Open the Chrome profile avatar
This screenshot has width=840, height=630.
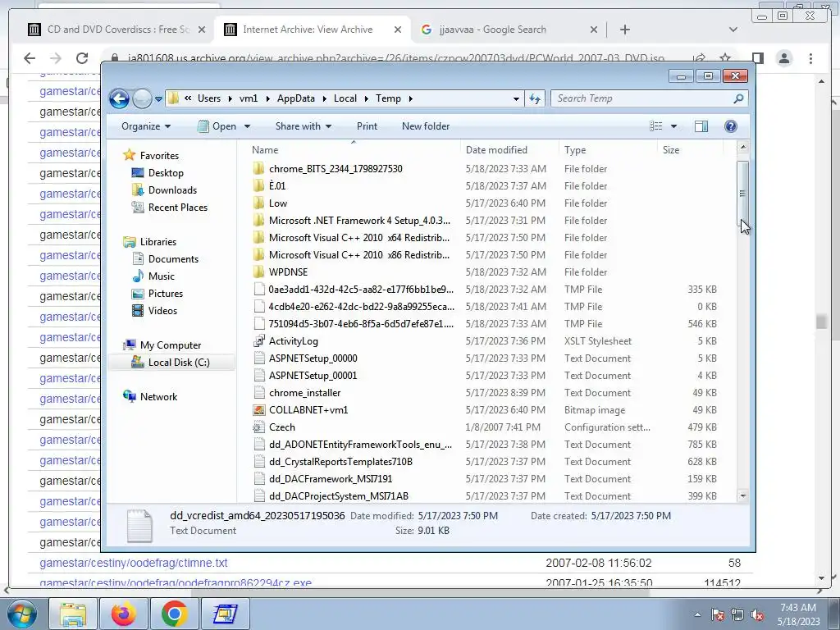(x=784, y=58)
